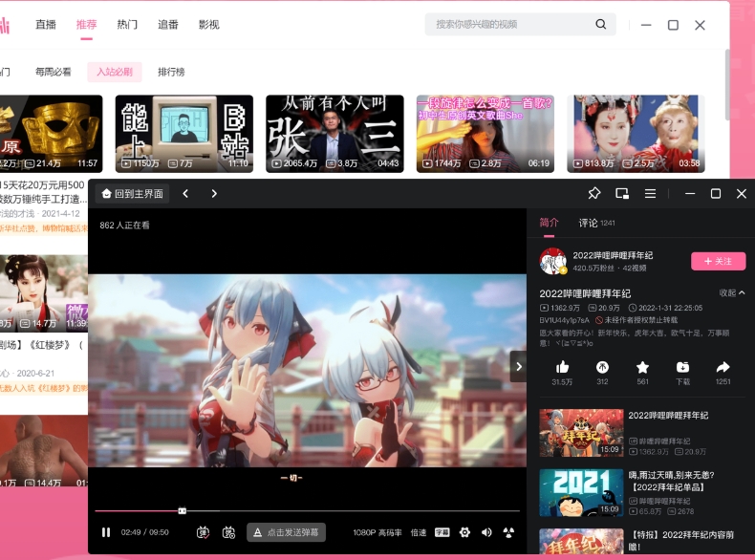Download the video with 下载 icon
Viewport: 755px width, 560px height.
pyautogui.click(x=682, y=367)
